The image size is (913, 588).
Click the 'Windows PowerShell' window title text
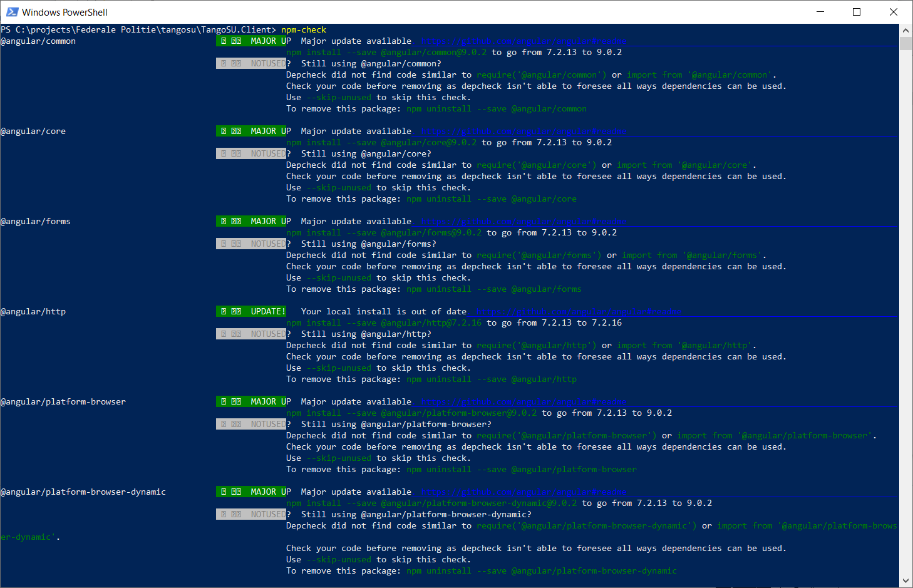tap(64, 12)
